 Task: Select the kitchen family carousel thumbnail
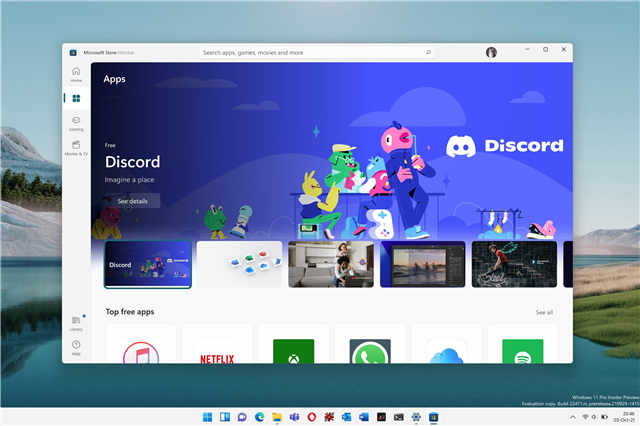click(331, 264)
